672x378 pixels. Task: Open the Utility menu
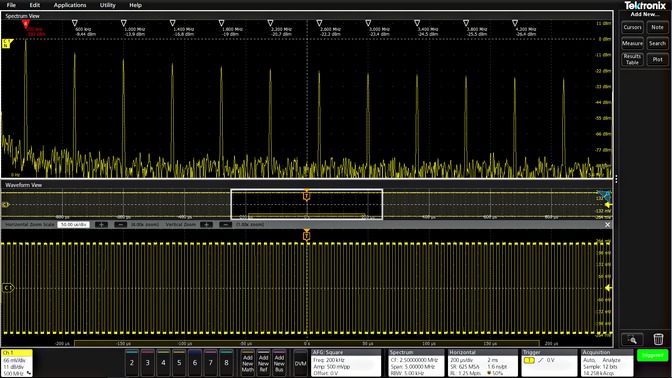click(x=108, y=5)
